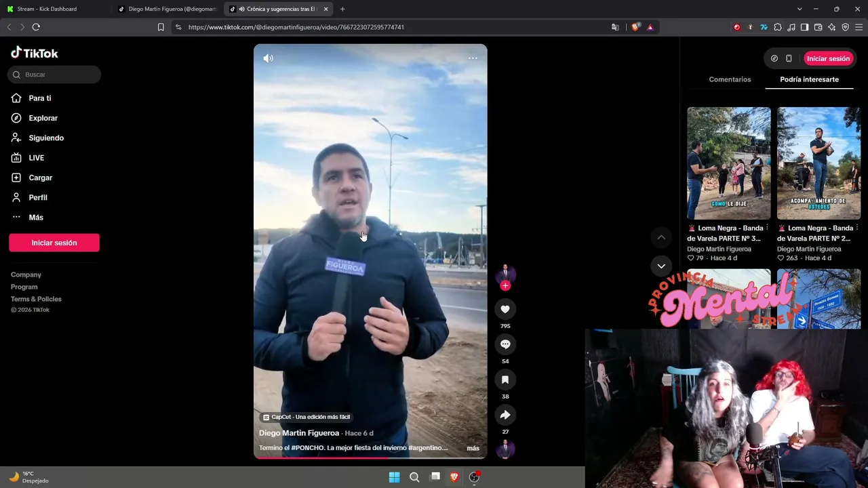The height and width of the screenshot is (488, 868).
Task: Toggle the browser sidebar panel
Action: (804, 27)
